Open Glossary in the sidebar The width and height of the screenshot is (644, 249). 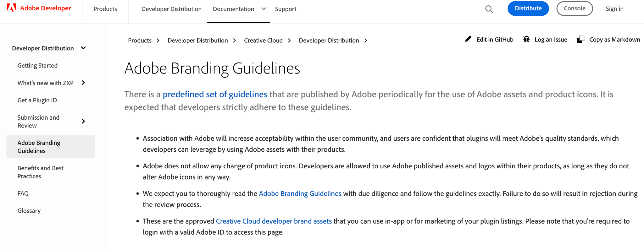click(29, 211)
